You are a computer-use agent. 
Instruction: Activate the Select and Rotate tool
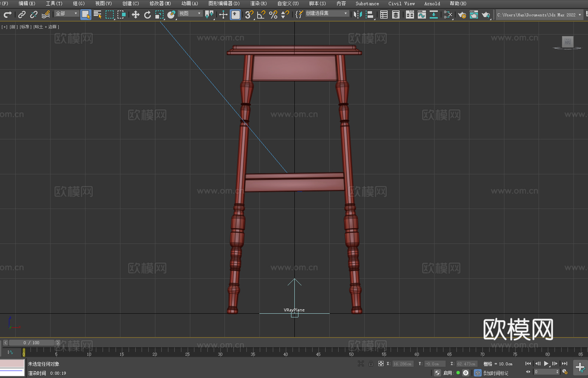coord(148,14)
